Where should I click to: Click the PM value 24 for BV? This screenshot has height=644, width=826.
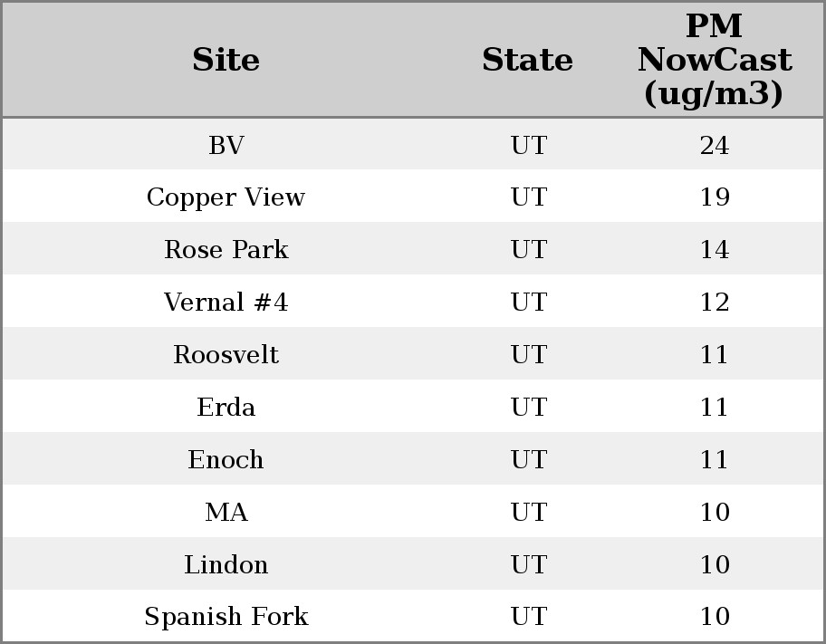[714, 145]
